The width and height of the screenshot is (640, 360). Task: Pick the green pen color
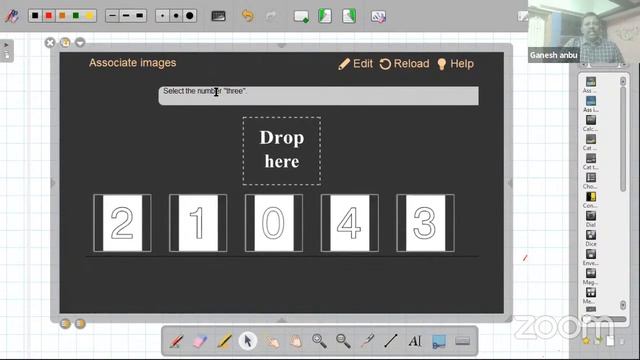[x=76, y=16]
